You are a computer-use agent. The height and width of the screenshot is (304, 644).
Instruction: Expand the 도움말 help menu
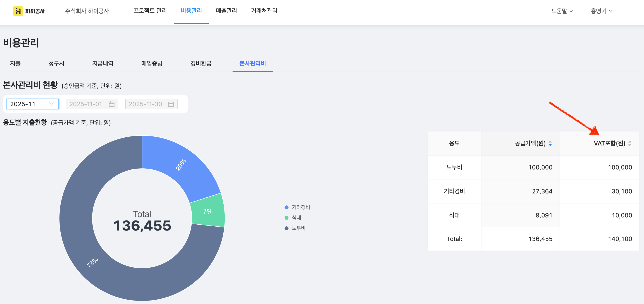pyautogui.click(x=562, y=11)
